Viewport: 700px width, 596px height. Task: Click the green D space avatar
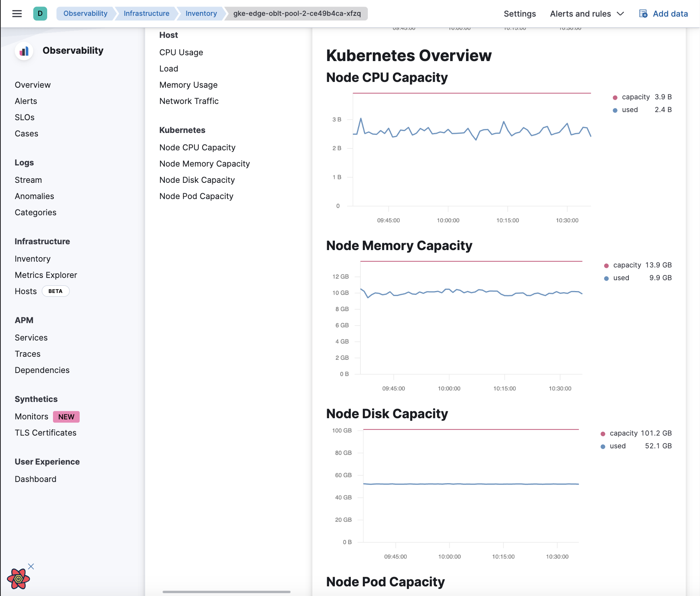(40, 14)
